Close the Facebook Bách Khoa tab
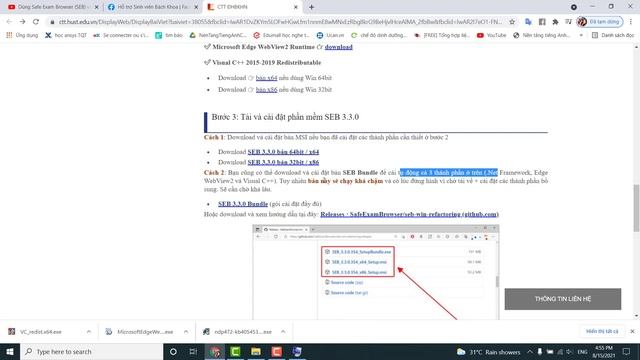 (196, 7)
